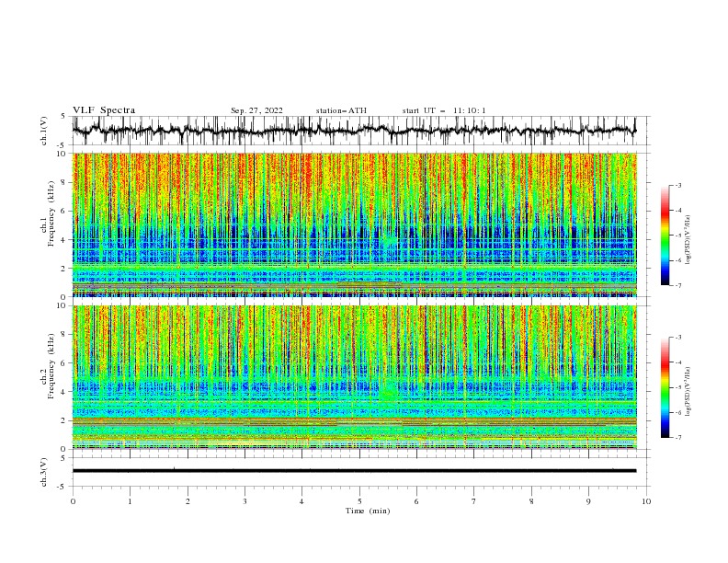Click time axis tick label "8"

click(x=531, y=501)
